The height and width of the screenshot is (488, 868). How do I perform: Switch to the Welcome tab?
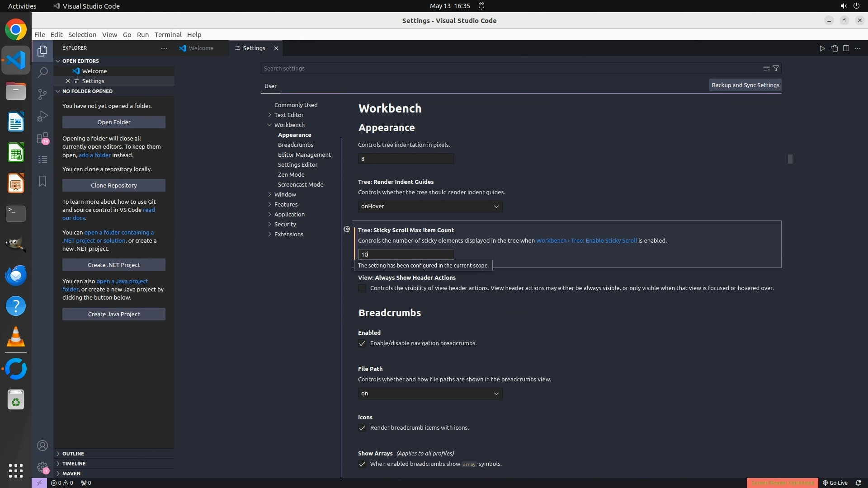click(x=201, y=48)
